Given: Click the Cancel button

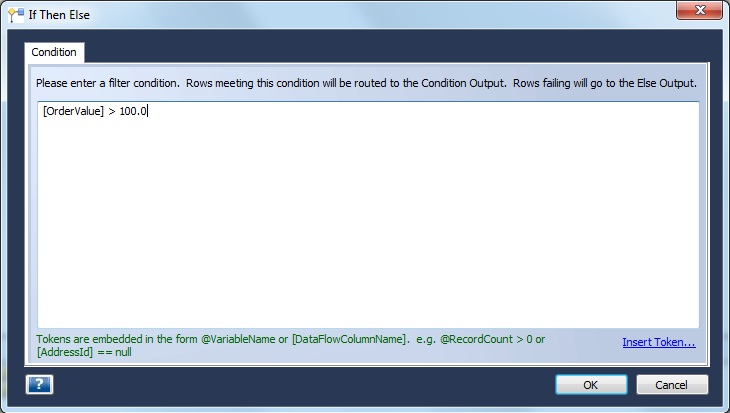Looking at the screenshot, I should [x=672, y=385].
